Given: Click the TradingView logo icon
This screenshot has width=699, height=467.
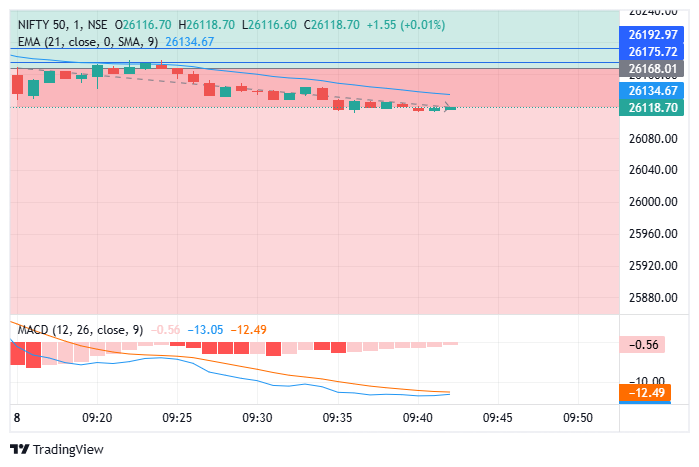Looking at the screenshot, I should click(19, 449).
